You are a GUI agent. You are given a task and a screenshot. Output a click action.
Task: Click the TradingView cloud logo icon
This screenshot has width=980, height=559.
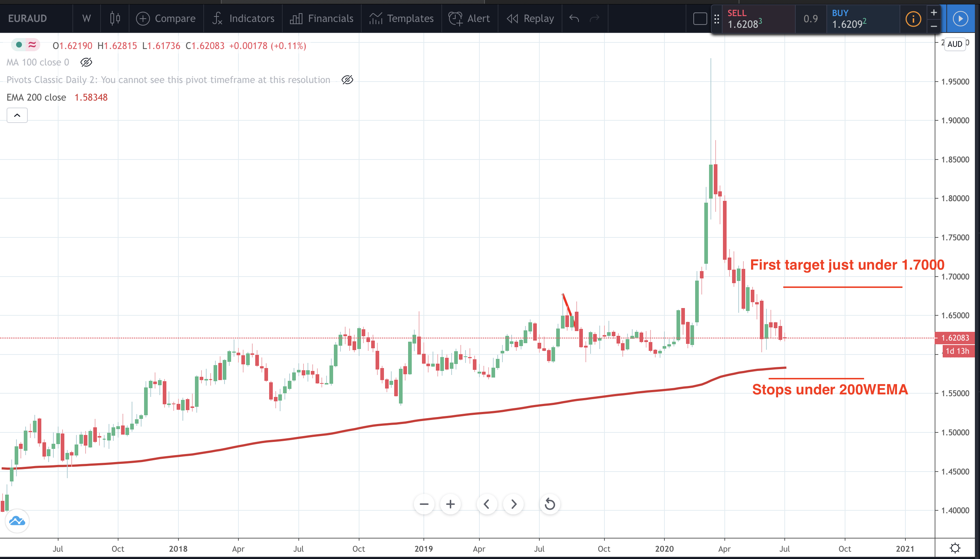tap(17, 521)
